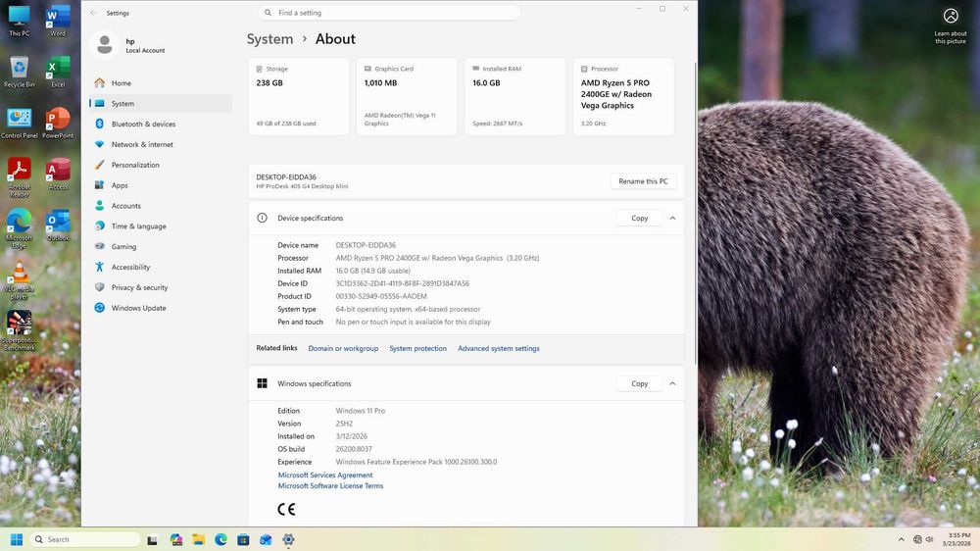
Task: Open Personalization settings
Action: (161, 165)
